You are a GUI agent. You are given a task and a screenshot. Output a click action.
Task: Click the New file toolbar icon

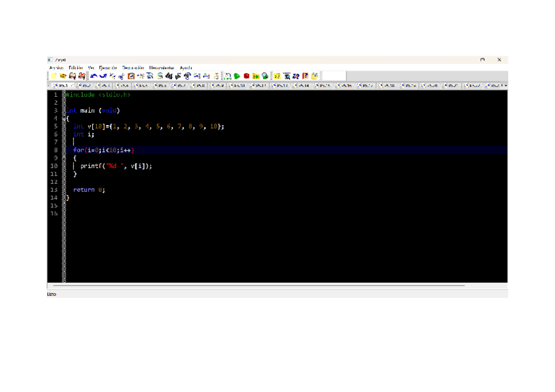click(54, 76)
